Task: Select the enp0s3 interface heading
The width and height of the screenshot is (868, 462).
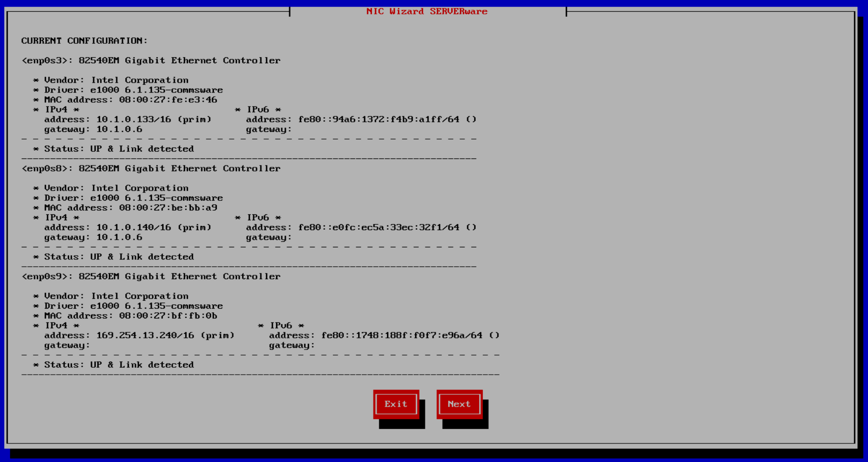Action: (x=151, y=60)
